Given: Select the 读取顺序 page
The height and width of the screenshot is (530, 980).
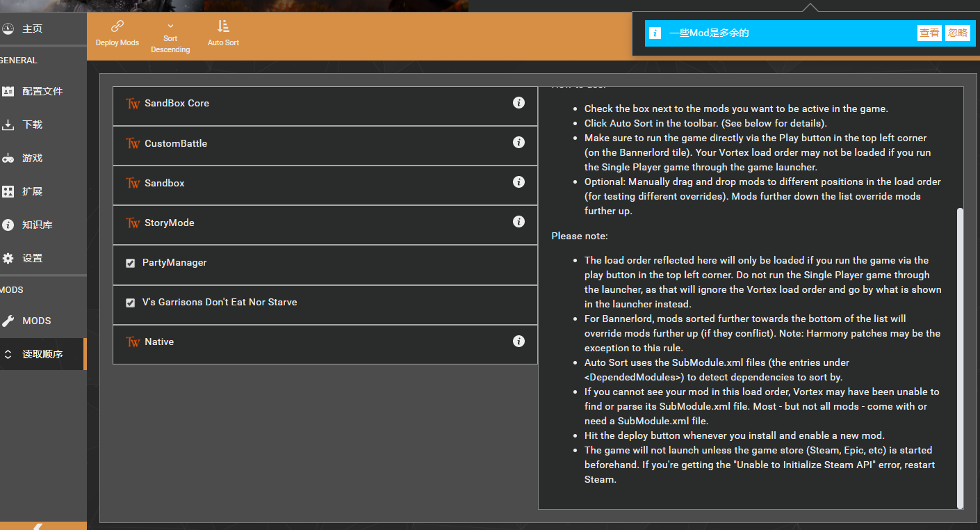Looking at the screenshot, I should [43, 354].
